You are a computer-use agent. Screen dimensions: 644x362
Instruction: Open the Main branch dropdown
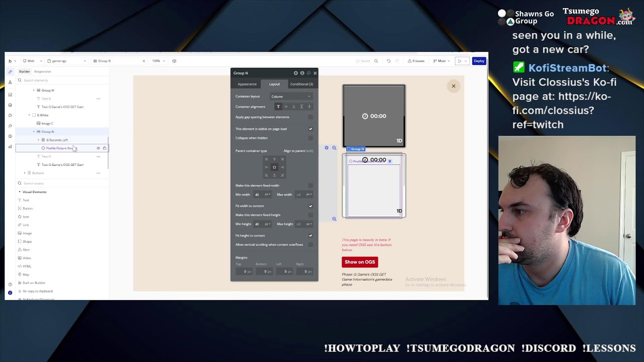442,61
